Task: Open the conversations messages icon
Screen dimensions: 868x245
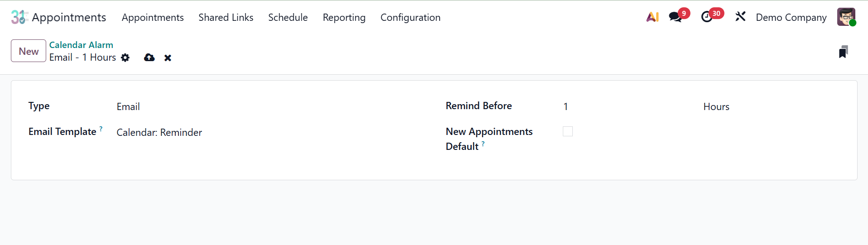Action: (675, 17)
